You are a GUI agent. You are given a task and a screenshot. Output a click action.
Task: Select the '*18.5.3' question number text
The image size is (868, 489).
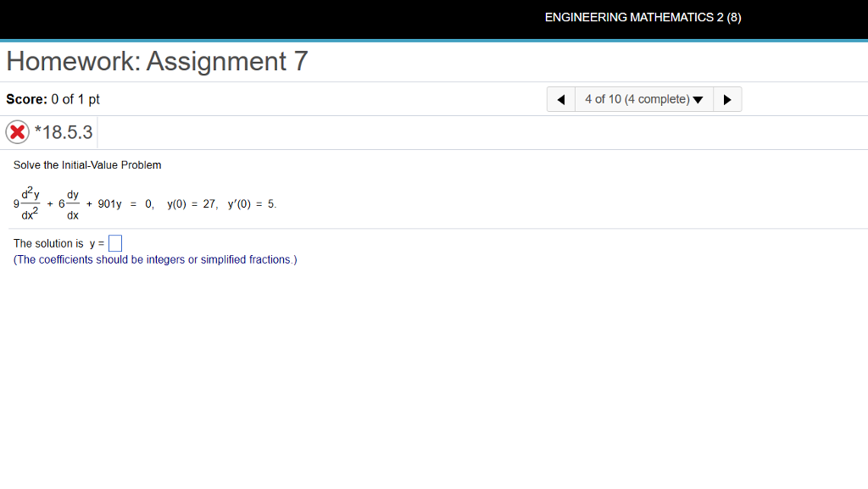(x=64, y=132)
